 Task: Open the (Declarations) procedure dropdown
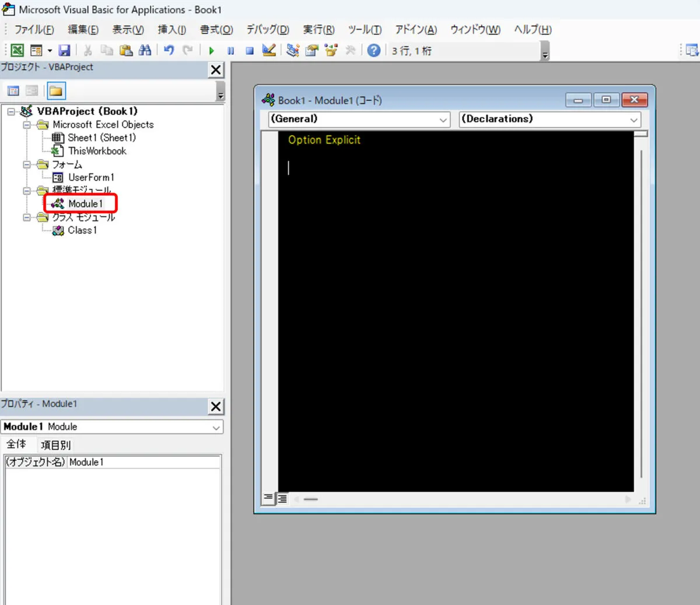tap(549, 120)
